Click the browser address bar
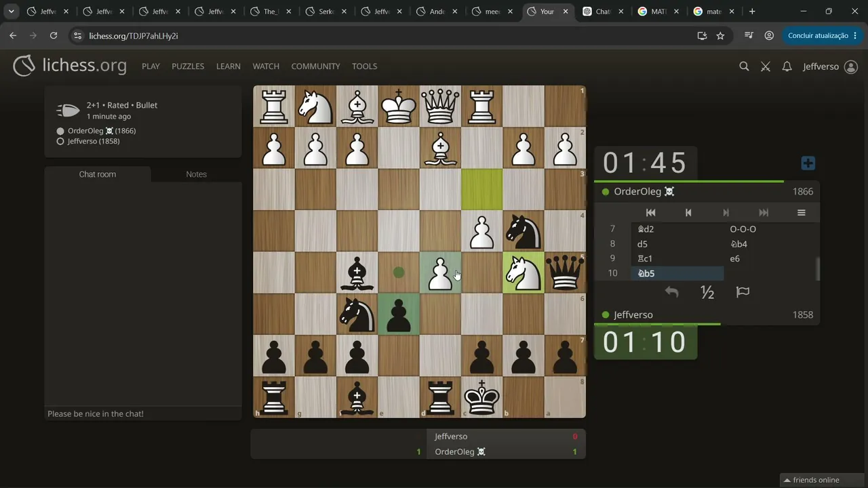868x488 pixels. (387, 36)
